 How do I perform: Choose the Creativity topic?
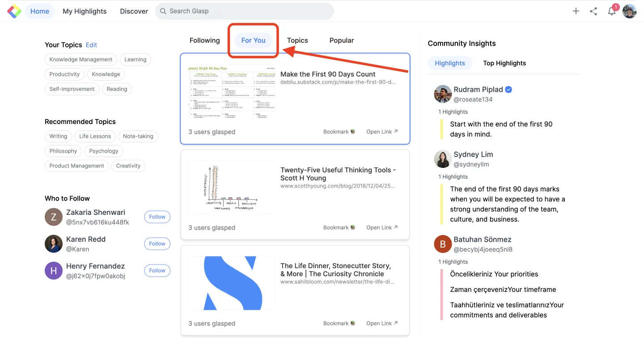[x=128, y=166]
